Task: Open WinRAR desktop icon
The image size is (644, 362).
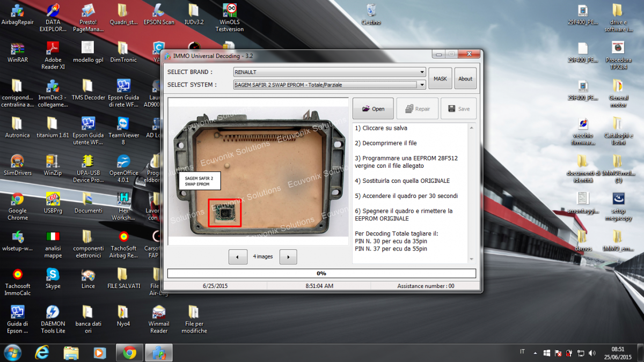Action: 17,53
